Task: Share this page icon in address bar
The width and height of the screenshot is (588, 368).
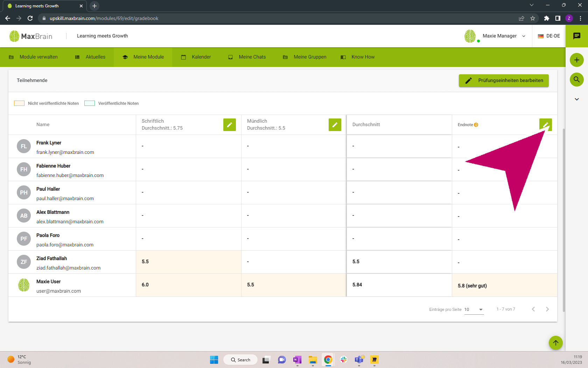Action: (x=521, y=18)
